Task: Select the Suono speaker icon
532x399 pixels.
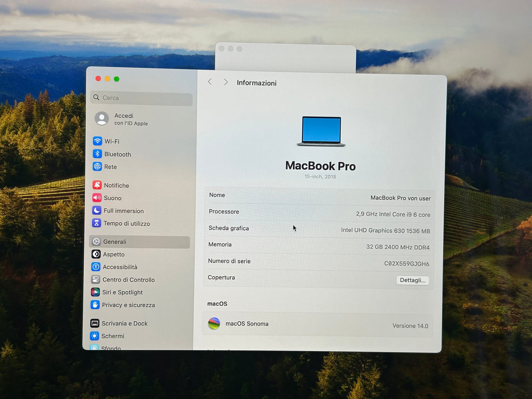Action: (97, 198)
